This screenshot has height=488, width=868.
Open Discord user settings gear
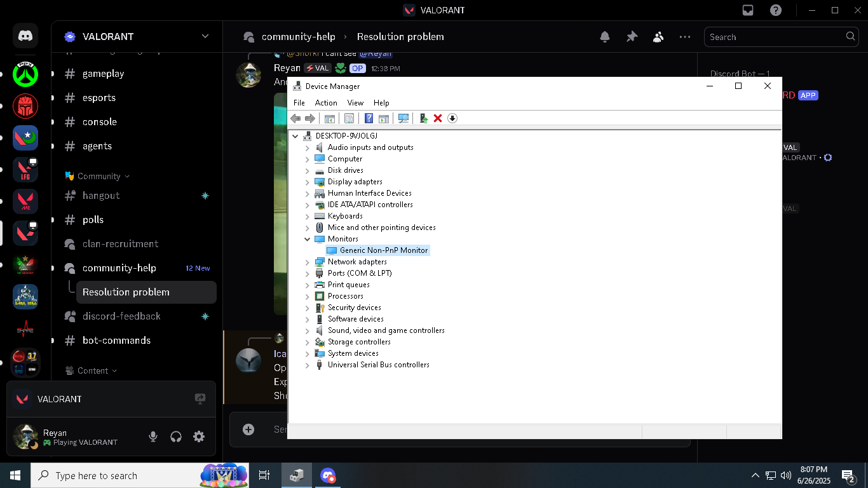[x=199, y=437]
